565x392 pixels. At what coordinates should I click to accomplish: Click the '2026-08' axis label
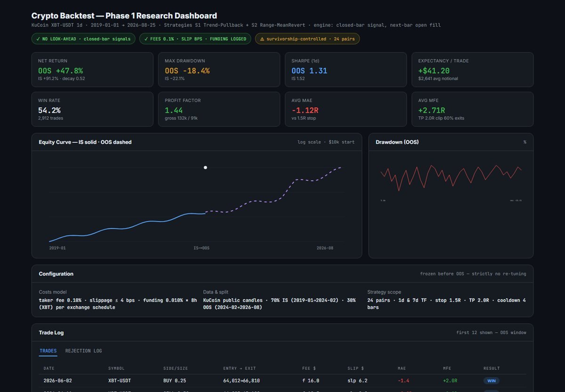coord(325,248)
